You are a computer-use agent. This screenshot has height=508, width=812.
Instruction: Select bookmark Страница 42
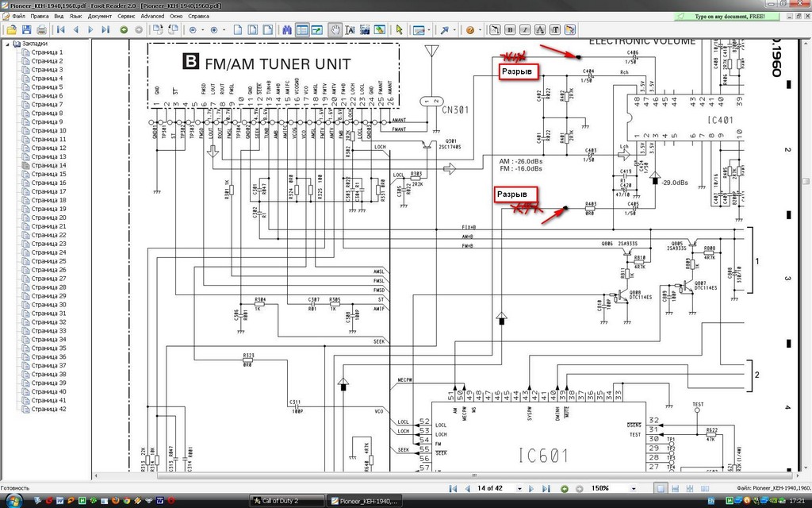48,409
